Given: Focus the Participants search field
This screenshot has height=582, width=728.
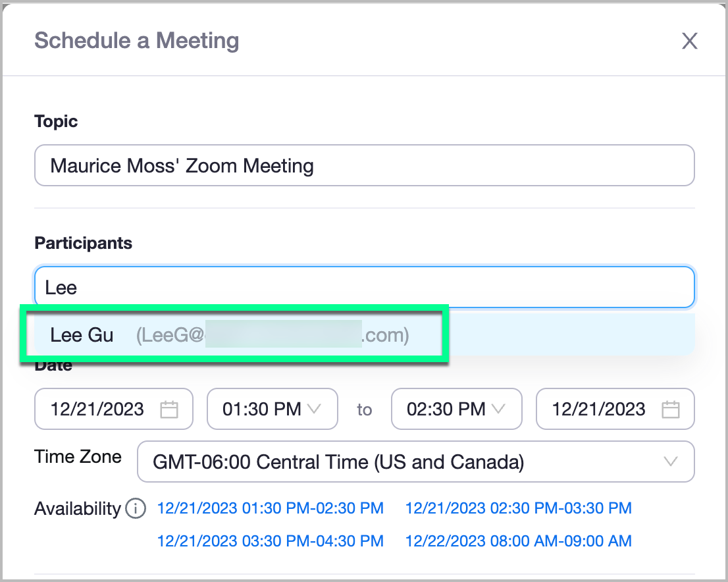Looking at the screenshot, I should pyautogui.click(x=364, y=287).
